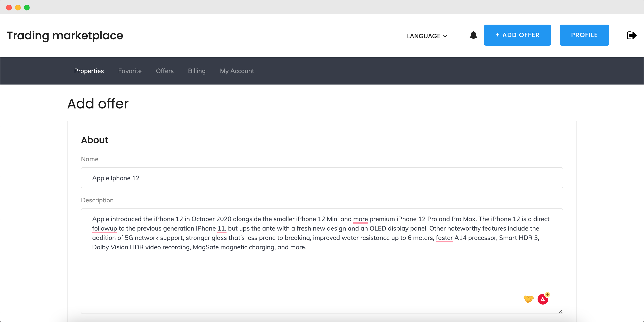Expand the Language dropdown
This screenshot has height=322, width=644.
tap(427, 36)
